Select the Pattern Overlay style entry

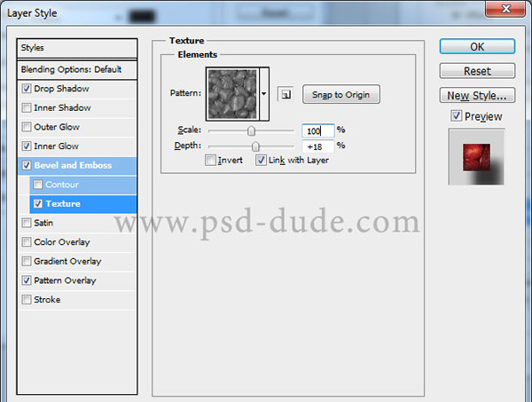click(64, 280)
